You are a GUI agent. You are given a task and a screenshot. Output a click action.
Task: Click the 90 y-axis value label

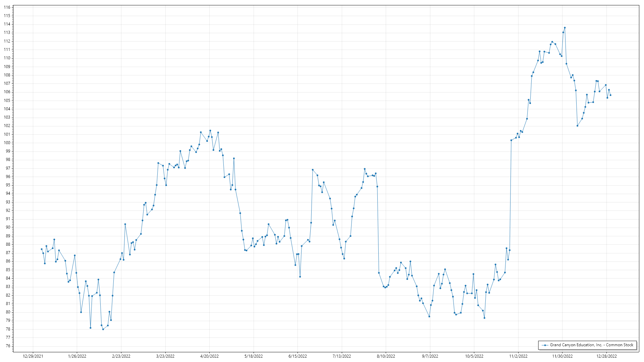point(8,227)
